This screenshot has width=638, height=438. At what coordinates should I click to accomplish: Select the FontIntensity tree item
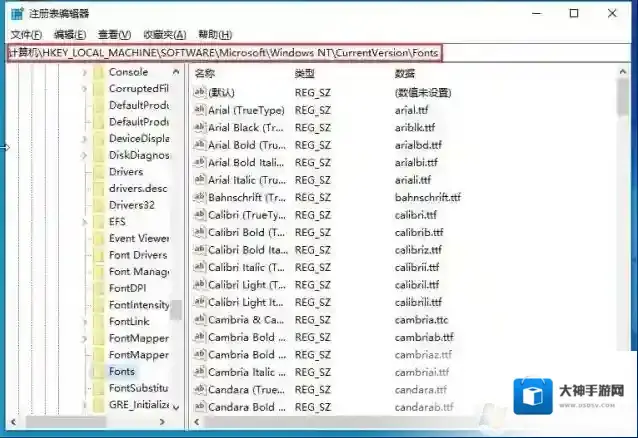[139, 305]
